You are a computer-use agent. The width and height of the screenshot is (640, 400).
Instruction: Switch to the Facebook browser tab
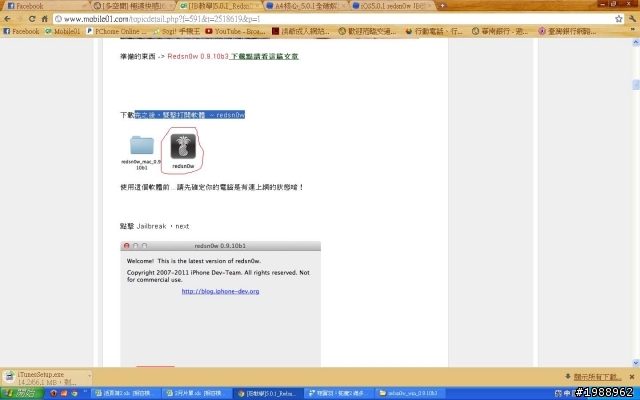[46, 6]
